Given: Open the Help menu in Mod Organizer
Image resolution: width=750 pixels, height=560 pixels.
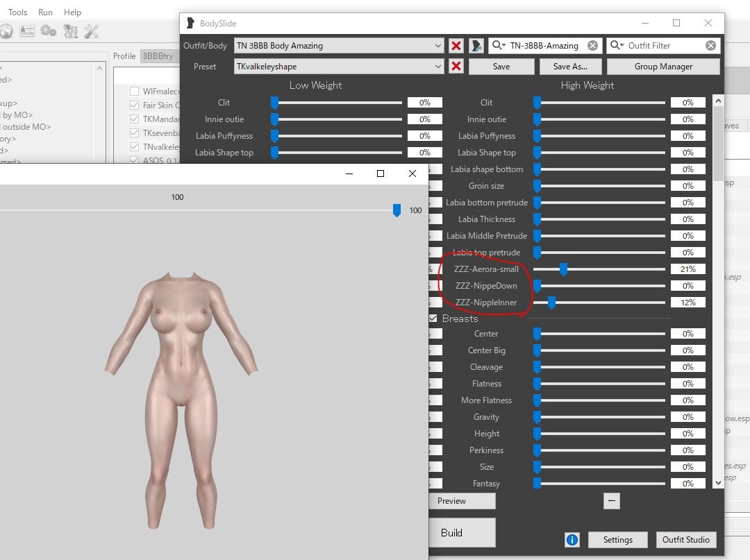Looking at the screenshot, I should point(72,12).
